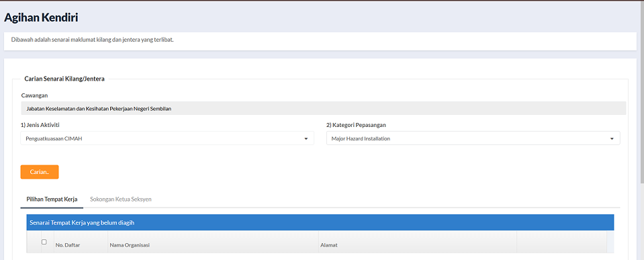
Task: Switch to Sokongan Ketua Seksyen tab
Action: pyautogui.click(x=121, y=200)
